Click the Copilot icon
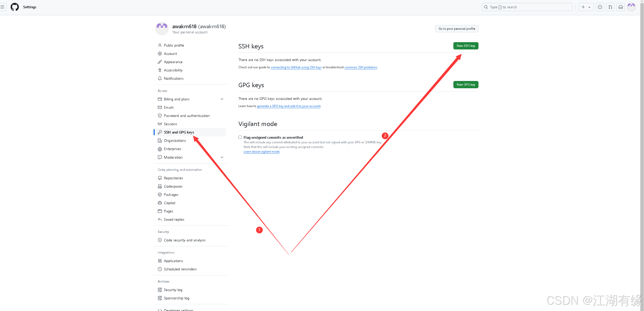Viewport: 644px width, 311px height. (x=160, y=203)
